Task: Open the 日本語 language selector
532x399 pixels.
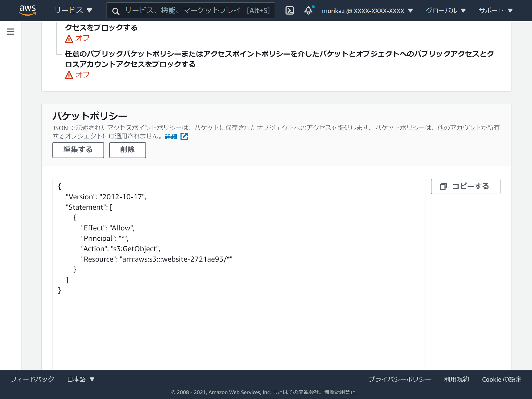Action: [x=80, y=379]
